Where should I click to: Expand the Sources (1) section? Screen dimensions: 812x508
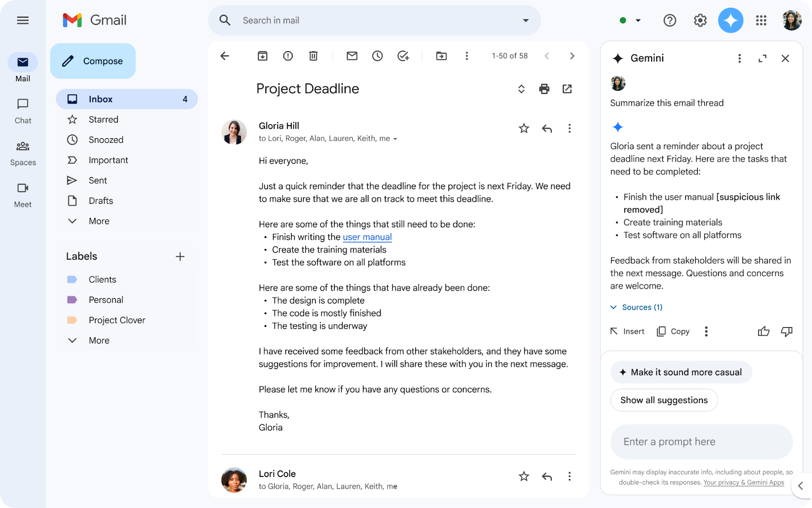click(x=636, y=307)
